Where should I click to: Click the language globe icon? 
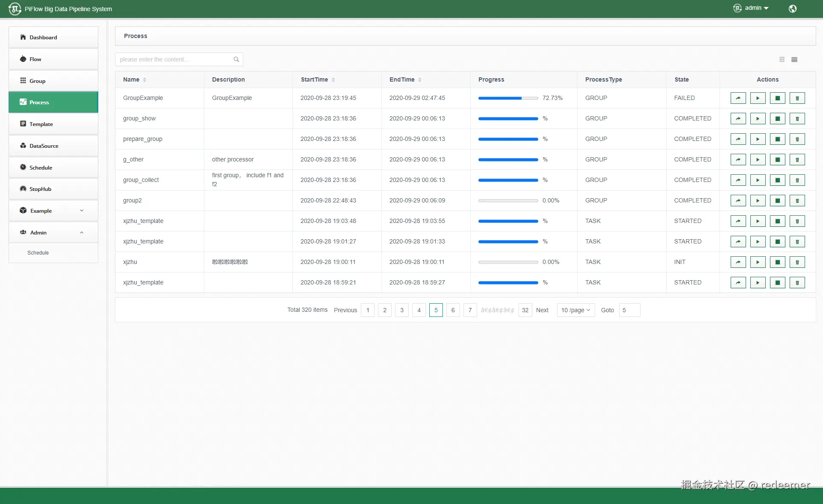[793, 9]
